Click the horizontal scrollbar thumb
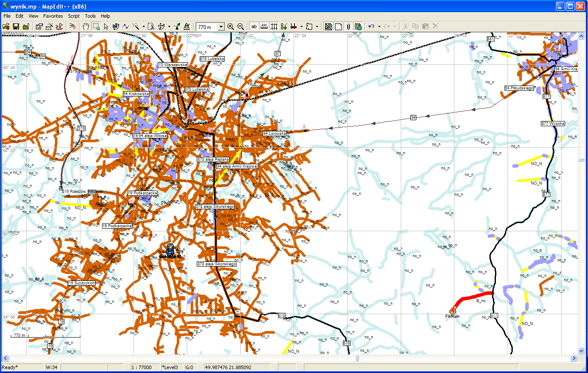The height and width of the screenshot is (373, 588). pyautogui.click(x=358, y=358)
